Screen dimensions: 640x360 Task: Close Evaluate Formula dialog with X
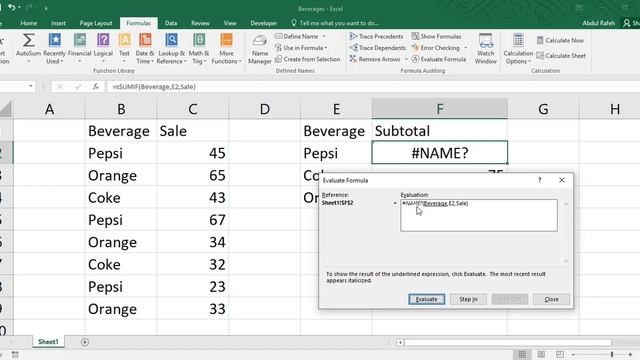point(562,180)
